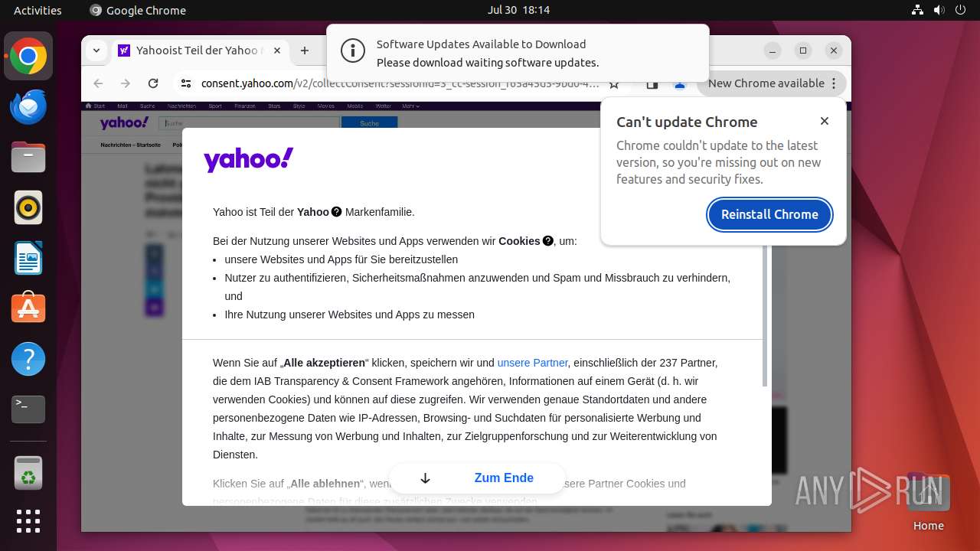This screenshot has width=980, height=551.
Task: Open the Home desktop folder
Action: pyautogui.click(x=928, y=501)
